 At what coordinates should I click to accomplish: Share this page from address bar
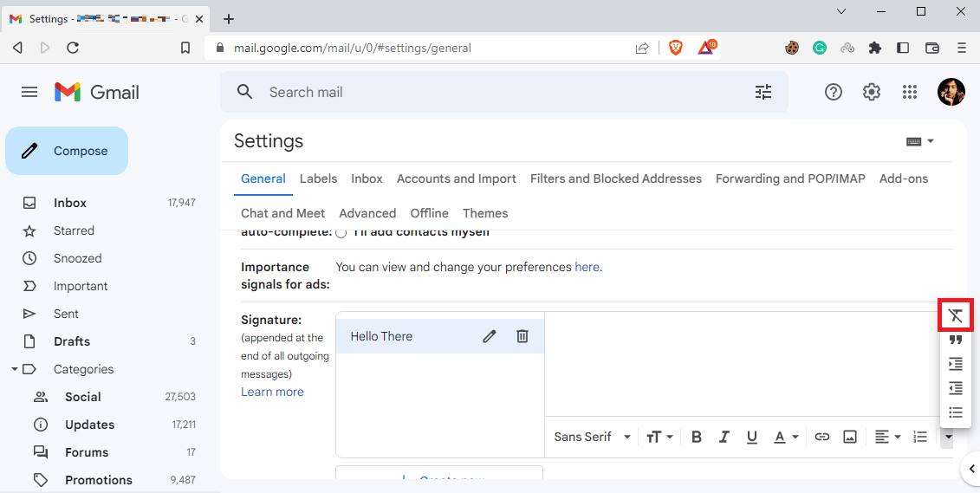click(642, 49)
